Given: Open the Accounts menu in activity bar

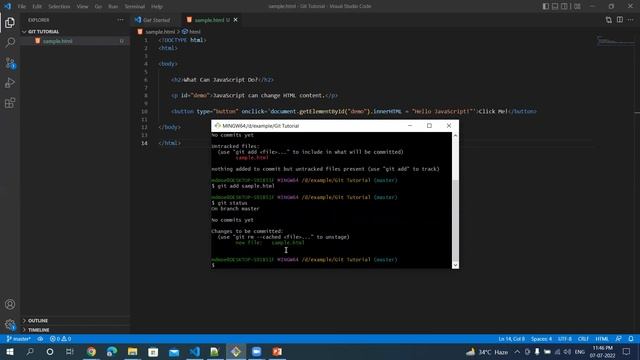Looking at the screenshot, I should 10,304.
